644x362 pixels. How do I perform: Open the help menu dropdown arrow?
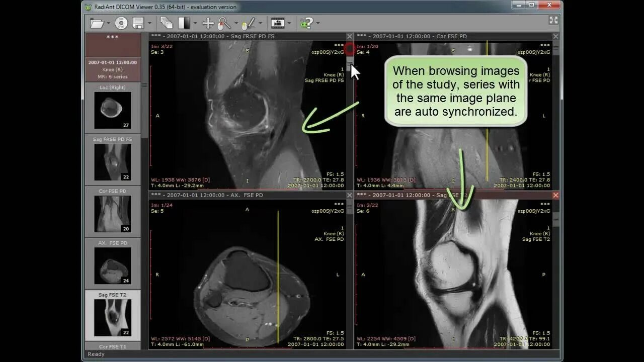click(x=318, y=23)
